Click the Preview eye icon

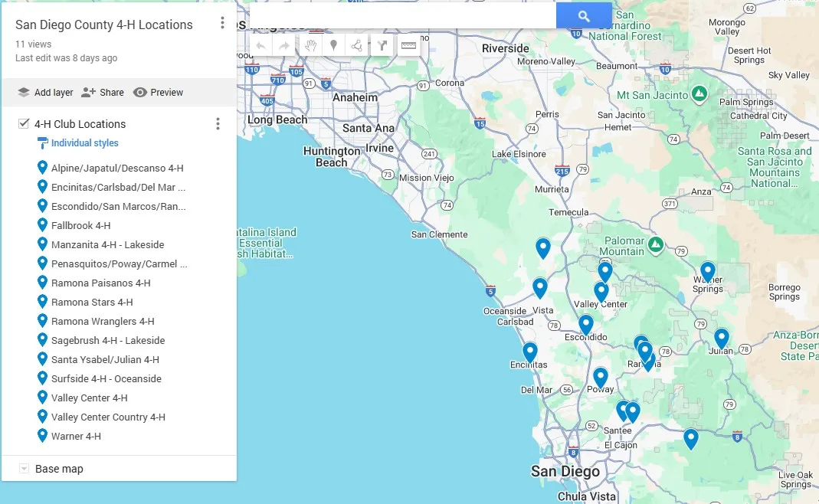[x=139, y=92]
